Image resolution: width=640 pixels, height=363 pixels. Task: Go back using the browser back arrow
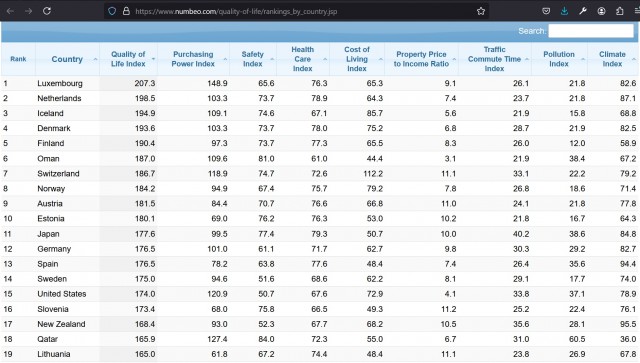click(10, 11)
